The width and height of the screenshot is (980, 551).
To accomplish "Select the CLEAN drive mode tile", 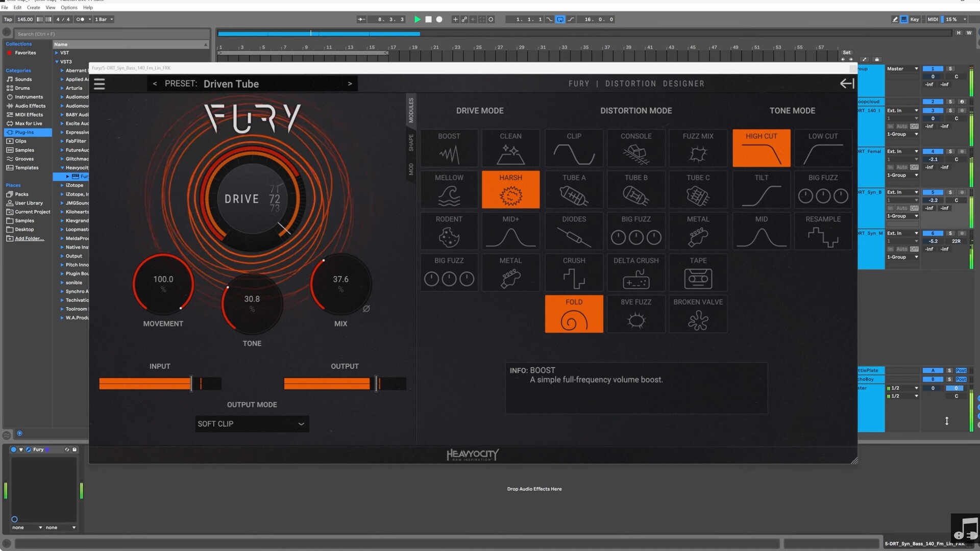I will pos(510,148).
